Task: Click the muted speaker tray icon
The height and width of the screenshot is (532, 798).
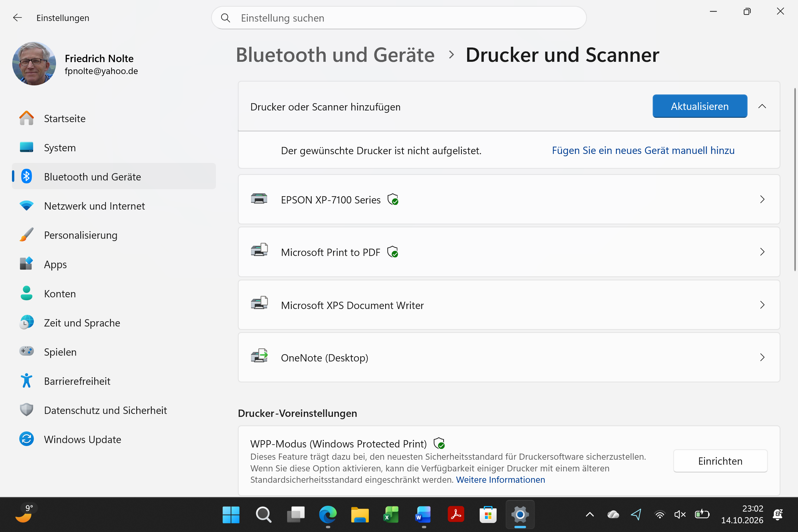Action: coord(680,515)
